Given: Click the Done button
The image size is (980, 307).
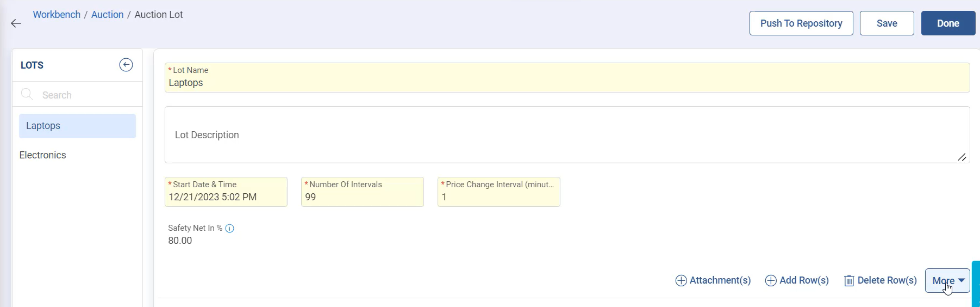Looking at the screenshot, I should click(x=948, y=23).
